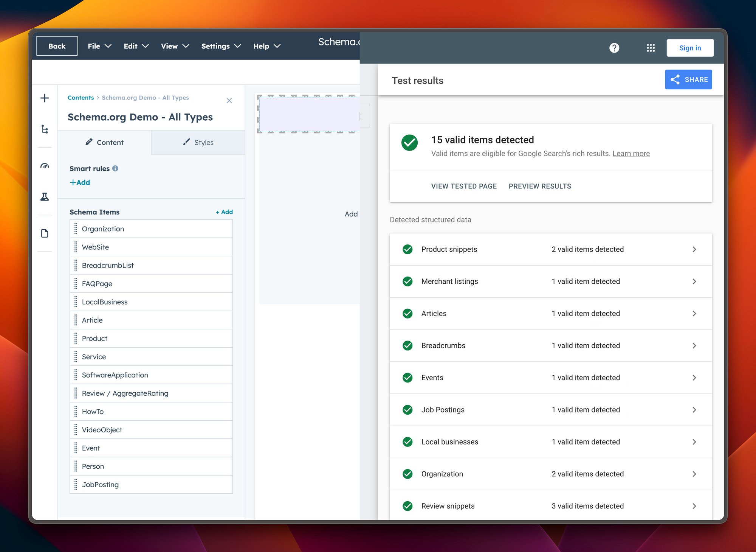Select the Content tab

(x=104, y=143)
